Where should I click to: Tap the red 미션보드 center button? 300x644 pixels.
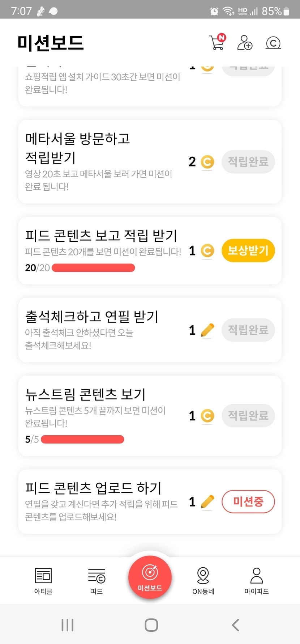tap(150, 577)
